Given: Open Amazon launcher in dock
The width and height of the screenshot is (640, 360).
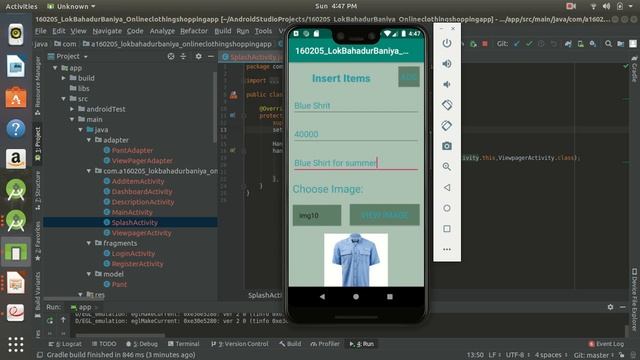Looking at the screenshot, I should pyautogui.click(x=16, y=158).
